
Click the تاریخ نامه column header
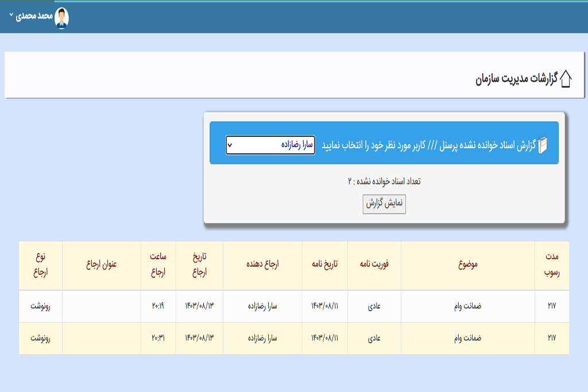coord(324,265)
